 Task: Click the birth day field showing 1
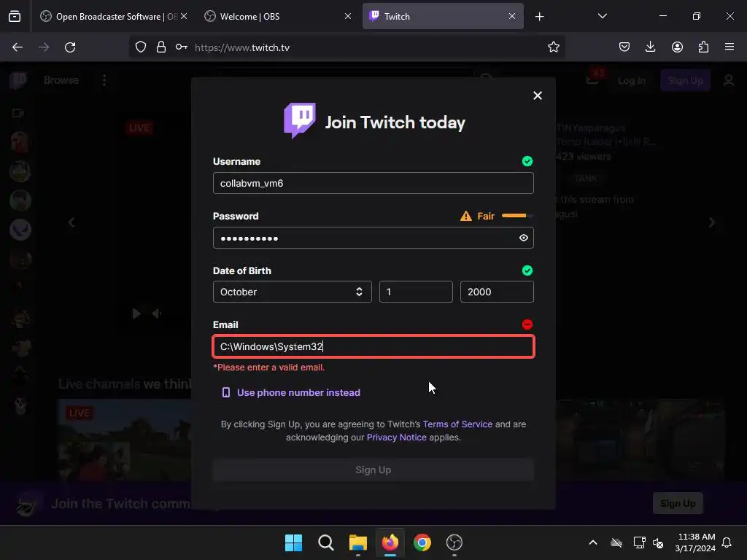coord(416,292)
